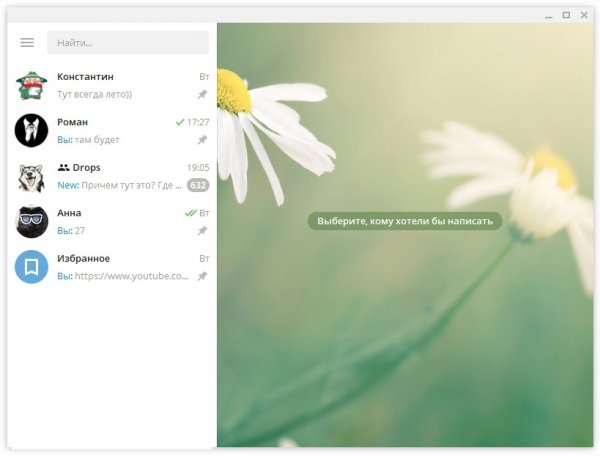Image resolution: width=600 pixels, height=456 pixels.
Task: Click the "Выберите, кому хотели бы написать" label
Action: tap(404, 220)
